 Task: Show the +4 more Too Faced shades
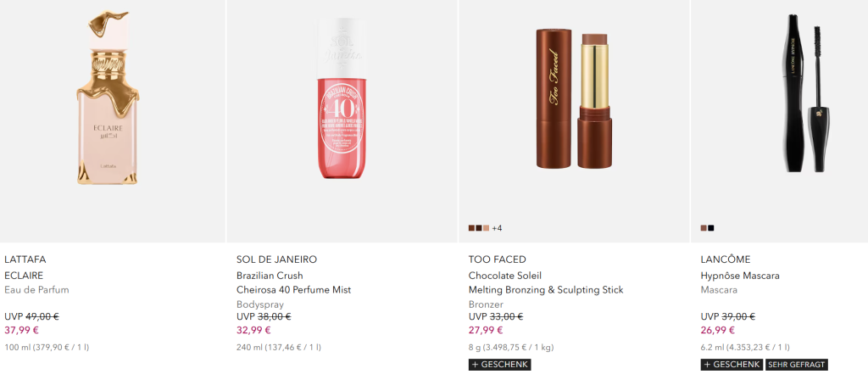[x=497, y=228]
